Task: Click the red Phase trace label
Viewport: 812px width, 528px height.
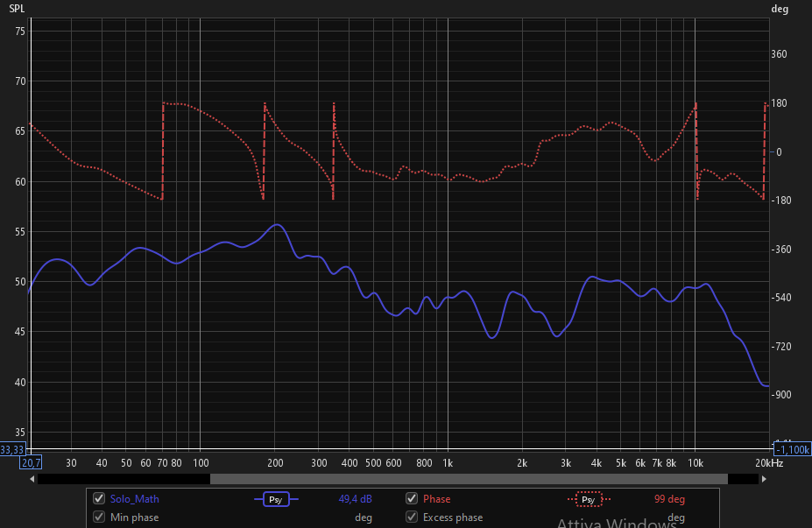Action: click(436, 499)
